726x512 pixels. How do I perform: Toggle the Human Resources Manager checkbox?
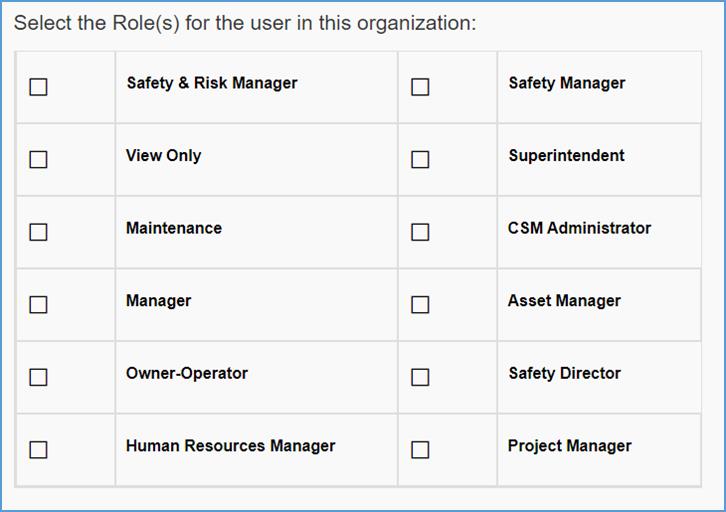point(38,450)
